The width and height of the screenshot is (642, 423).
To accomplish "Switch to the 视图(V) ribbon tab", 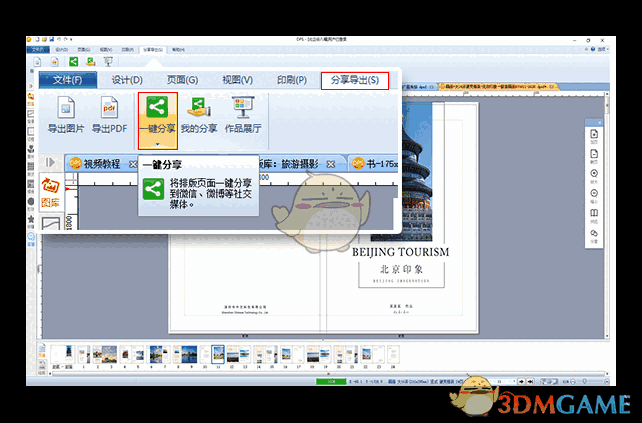I will click(x=238, y=80).
